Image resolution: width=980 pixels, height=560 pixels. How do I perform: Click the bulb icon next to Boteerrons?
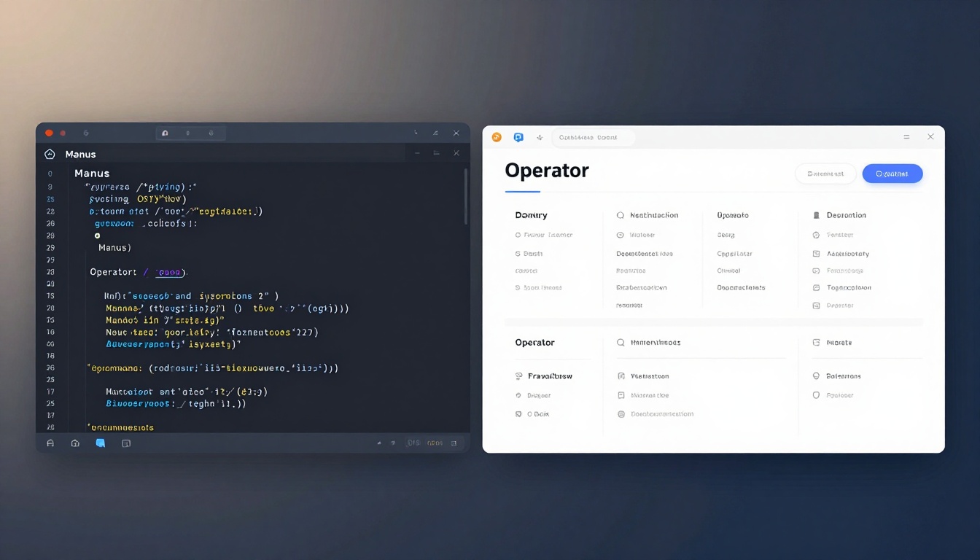(817, 376)
